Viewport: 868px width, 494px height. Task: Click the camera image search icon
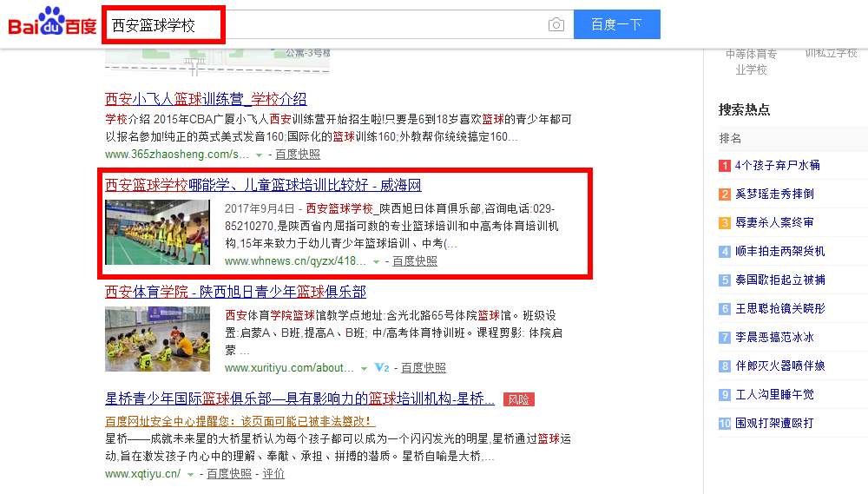pos(556,25)
